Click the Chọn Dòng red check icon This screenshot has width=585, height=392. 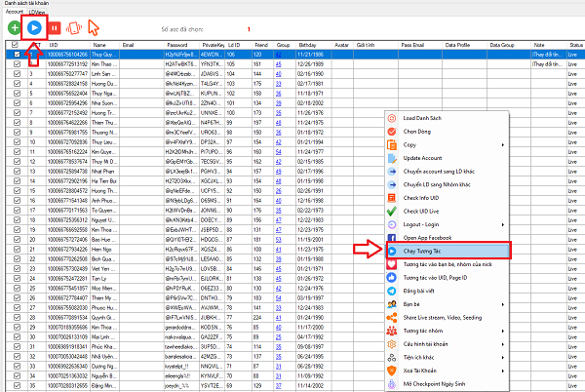click(x=391, y=132)
